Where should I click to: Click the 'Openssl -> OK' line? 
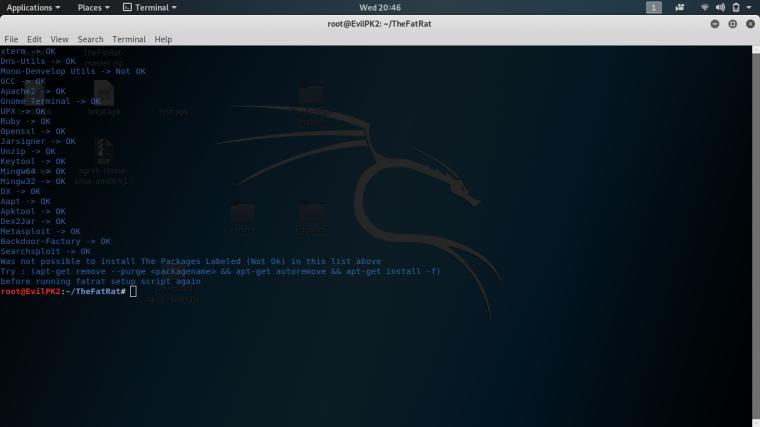click(x=32, y=131)
